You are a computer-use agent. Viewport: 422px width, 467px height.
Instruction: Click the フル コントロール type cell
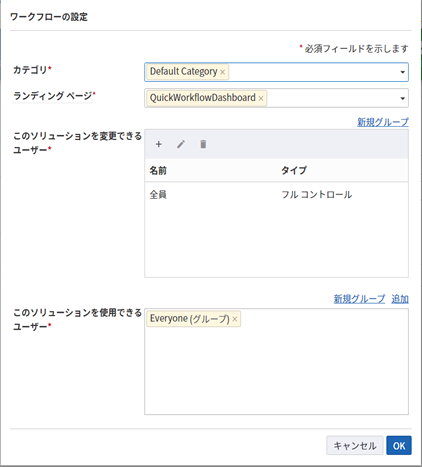317,194
